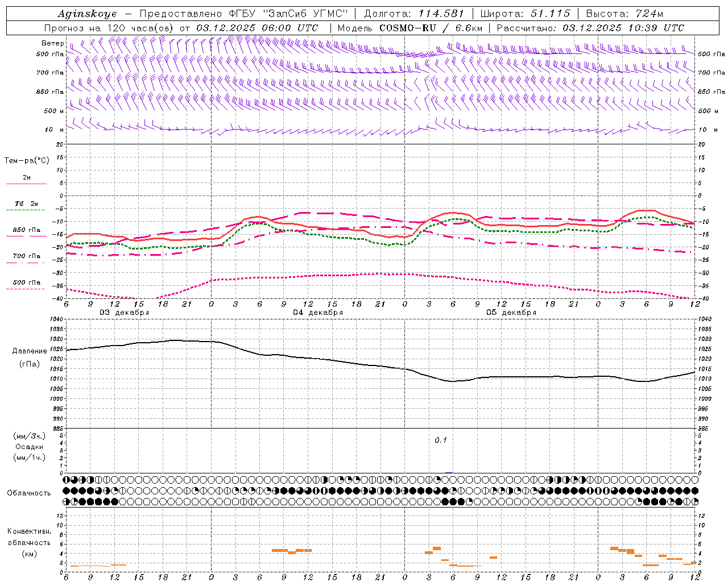
Task: Click the Облачность cloud cover label
Action: (29, 493)
